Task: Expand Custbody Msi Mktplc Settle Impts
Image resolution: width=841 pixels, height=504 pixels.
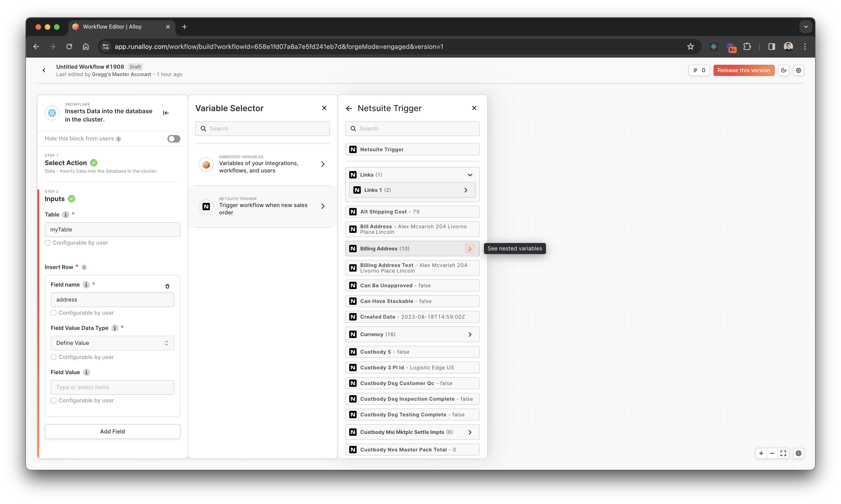Action: point(470,432)
